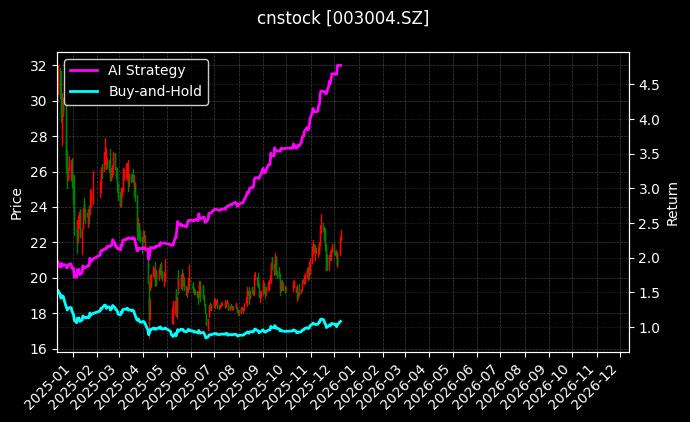
Task: Select the AI Strategy legend label
Action: [147, 70]
